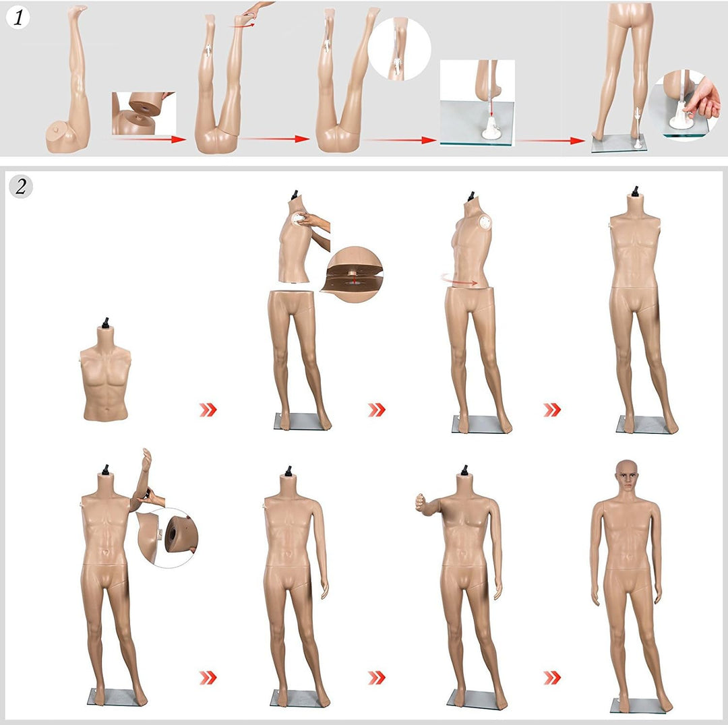Open the circular inset of hand tightening base
The width and height of the screenshot is (728, 725).
(x=682, y=104)
